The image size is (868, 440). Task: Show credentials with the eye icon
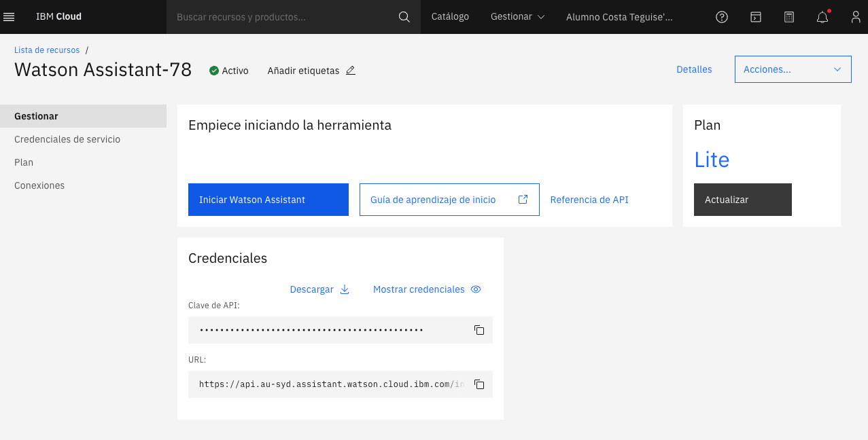click(475, 289)
